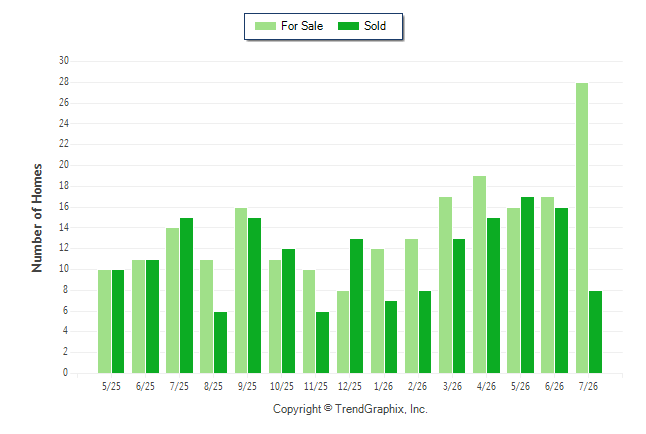Click the 1/26 x-axis label
This screenshot has height=434, width=646.
point(383,386)
